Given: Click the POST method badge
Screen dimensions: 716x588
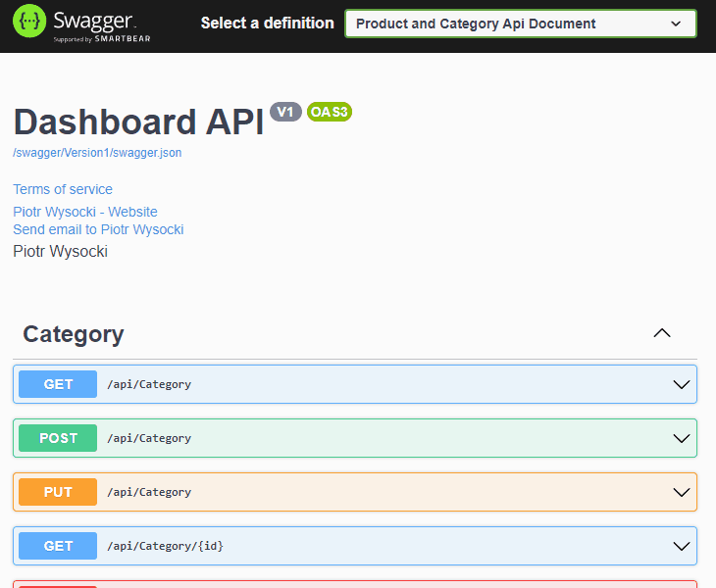Looking at the screenshot, I should point(58,438).
